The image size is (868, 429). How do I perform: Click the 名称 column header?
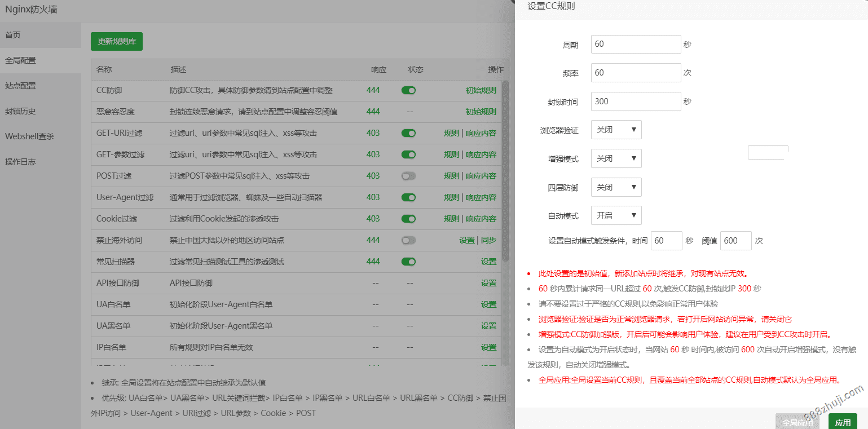104,69
